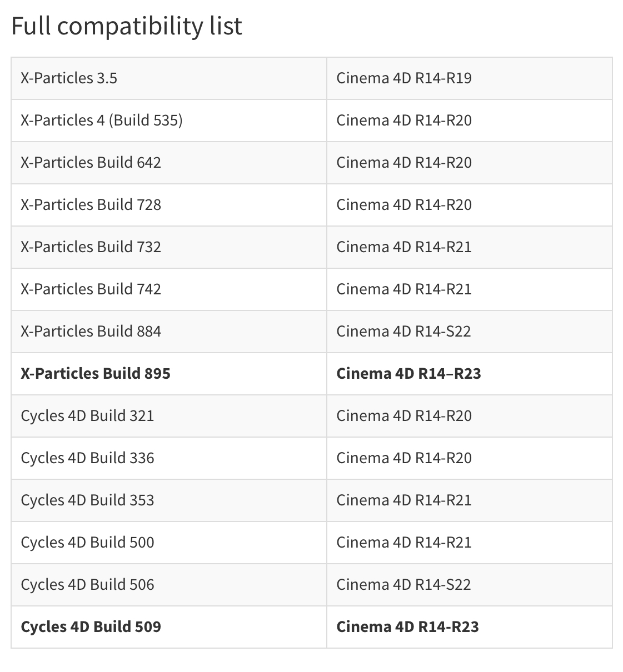Select the Cycles 4D Build 321 cell
This screenshot has width=623, height=672.
point(87,416)
